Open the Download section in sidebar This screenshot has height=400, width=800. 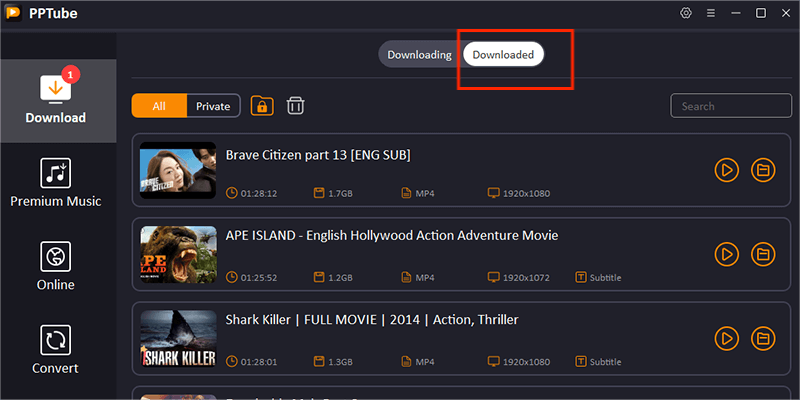(57, 99)
